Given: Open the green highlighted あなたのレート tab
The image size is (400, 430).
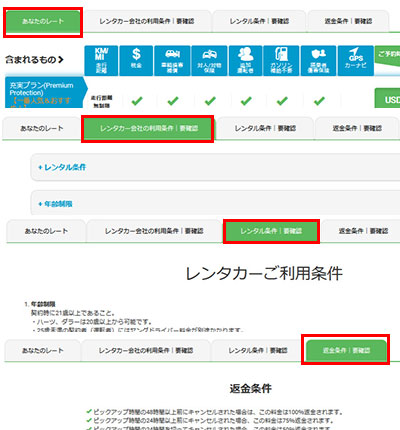Looking at the screenshot, I should (43, 22).
